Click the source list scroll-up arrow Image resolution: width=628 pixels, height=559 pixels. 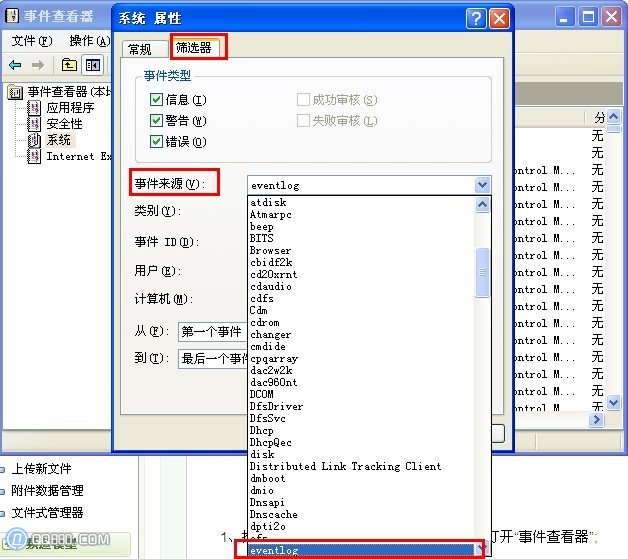482,205
